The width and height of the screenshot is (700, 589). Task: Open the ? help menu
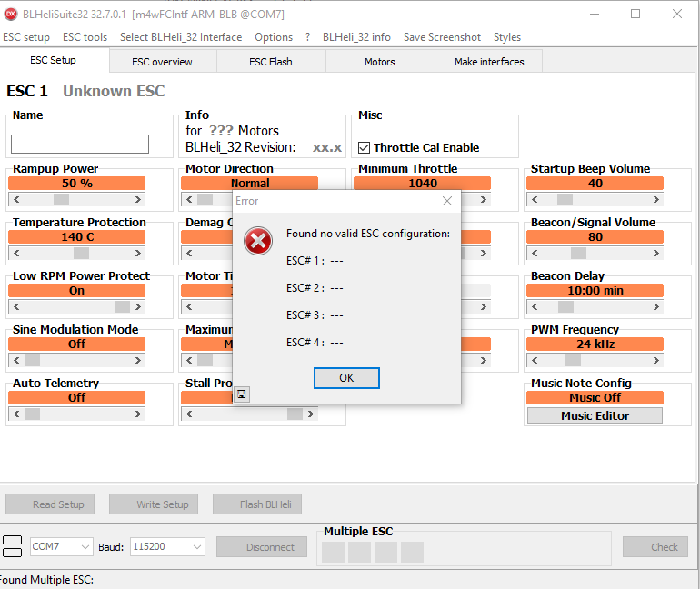click(307, 37)
